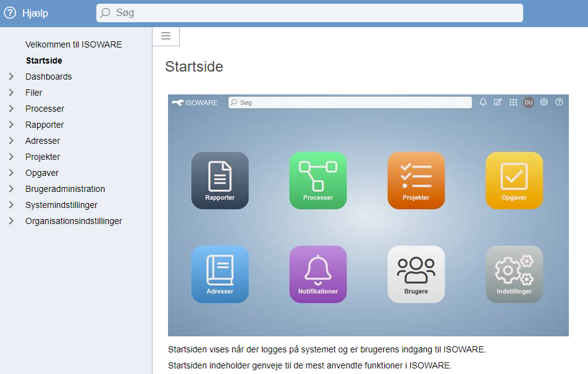Click the settings gear in ISOWARE header
588x374 pixels.
click(544, 102)
